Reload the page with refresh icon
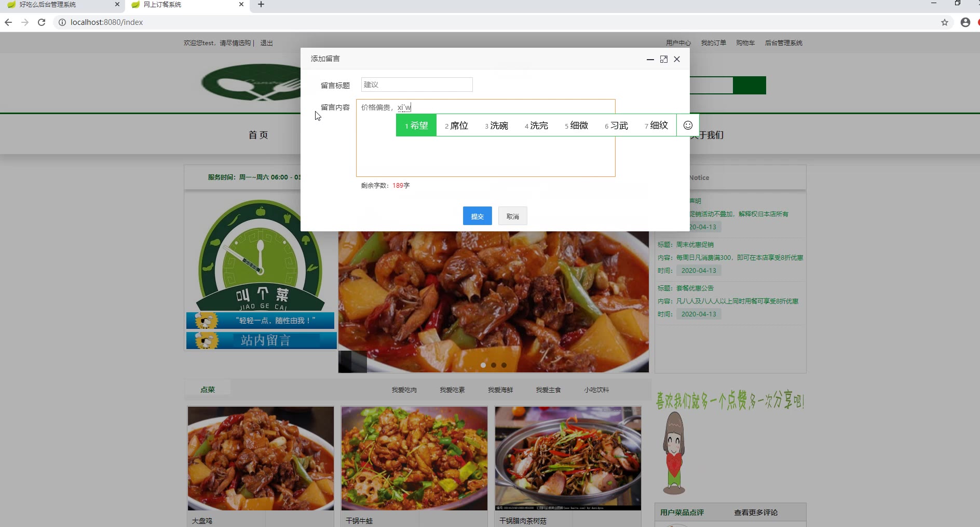The image size is (980, 527). 42,22
